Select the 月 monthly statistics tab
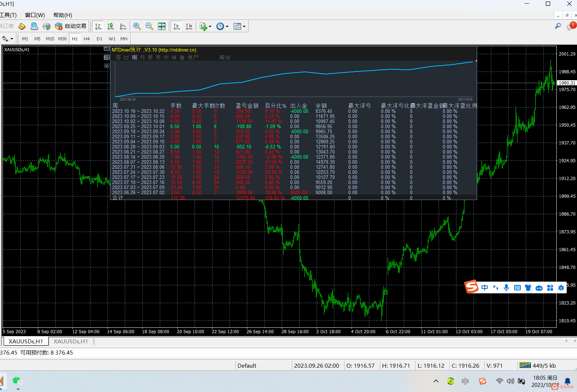 142,57
